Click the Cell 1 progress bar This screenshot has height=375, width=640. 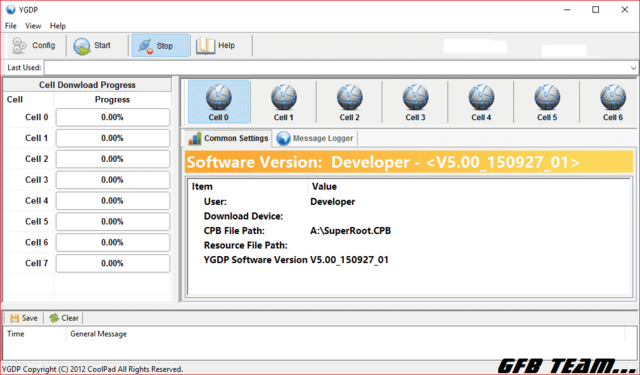click(113, 138)
